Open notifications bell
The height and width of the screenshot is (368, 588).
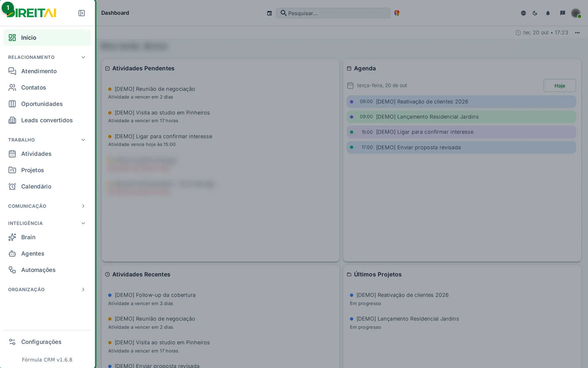[x=548, y=13]
